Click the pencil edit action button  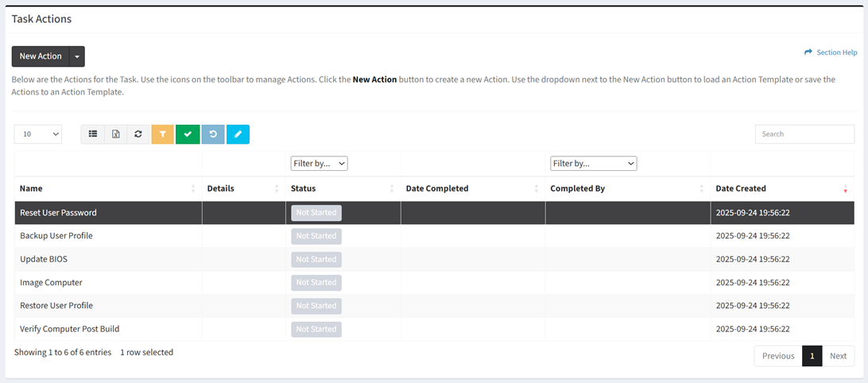[x=238, y=134]
